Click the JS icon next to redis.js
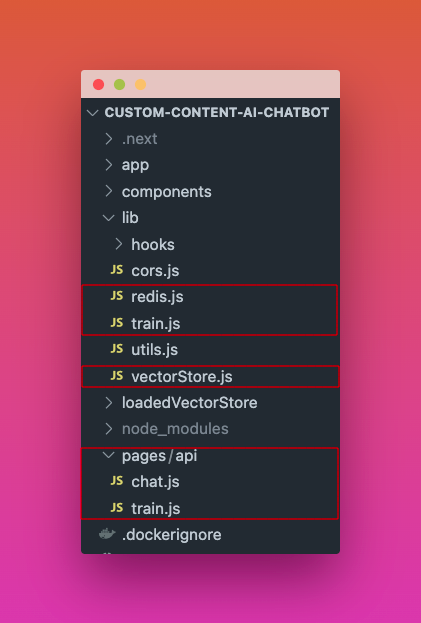 pyautogui.click(x=116, y=296)
